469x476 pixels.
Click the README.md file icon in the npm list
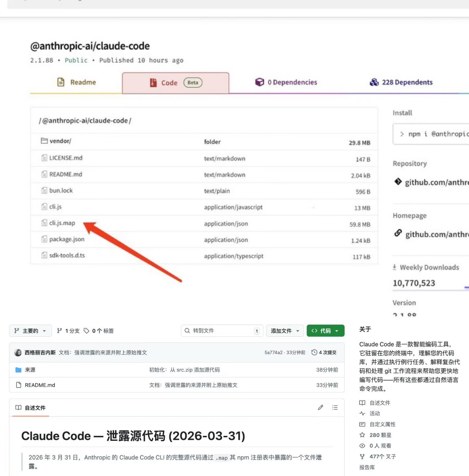click(x=44, y=174)
